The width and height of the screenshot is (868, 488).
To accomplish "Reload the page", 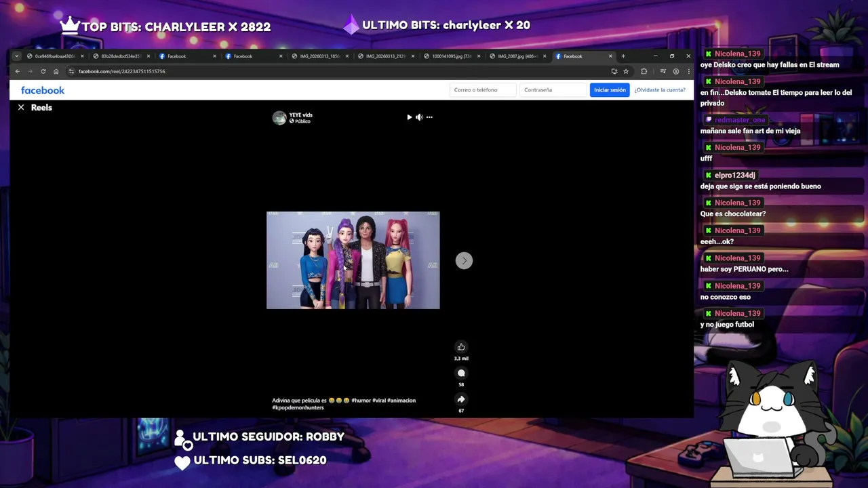I will (43, 71).
